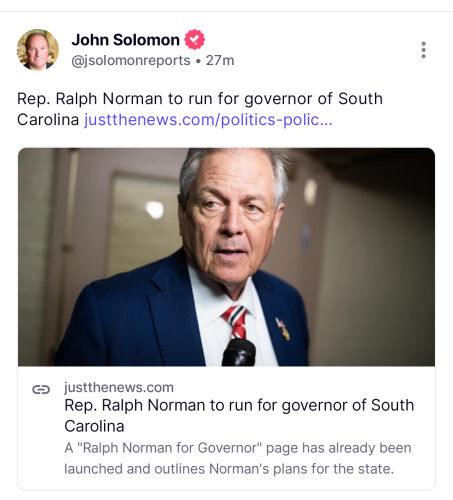The width and height of the screenshot is (453, 500).
Task: Click the justthenews.com domain in card
Action: [x=119, y=387]
